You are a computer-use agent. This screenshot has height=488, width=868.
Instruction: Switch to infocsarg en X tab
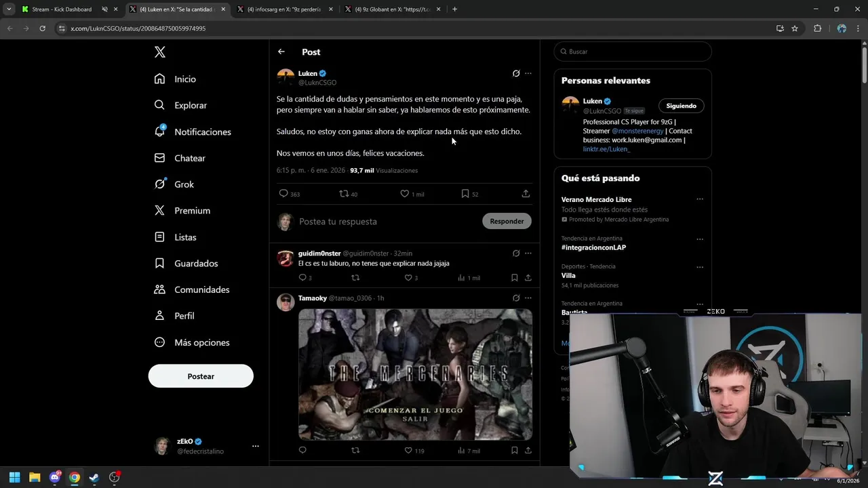pos(283,9)
